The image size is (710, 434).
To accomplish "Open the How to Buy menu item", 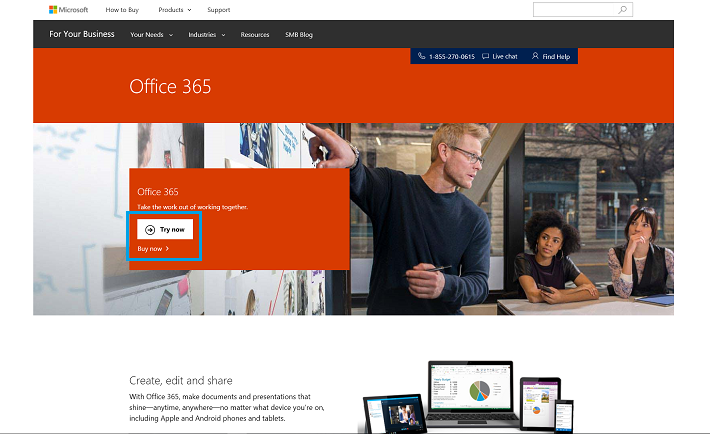I will pos(122,9).
